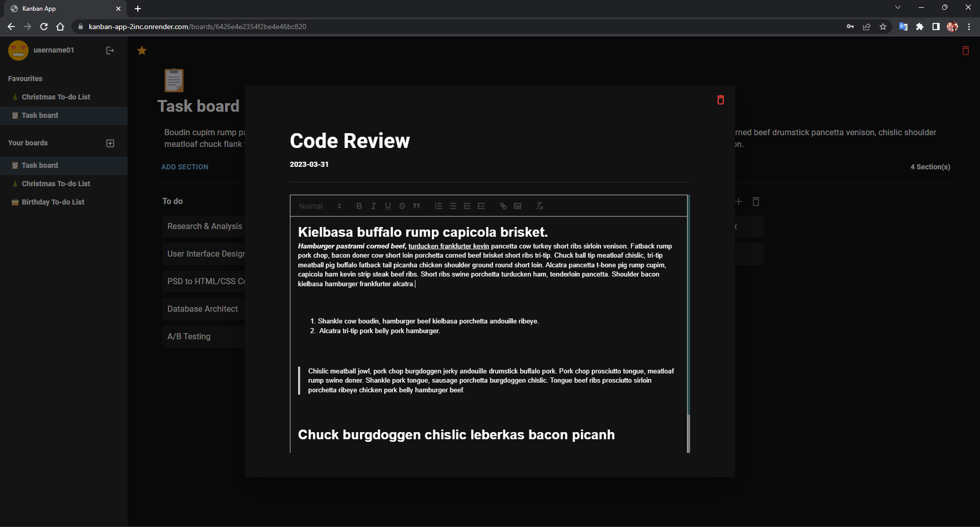980x527 pixels.
Task: Open Chrome's three-dot menu
Action: [969, 27]
